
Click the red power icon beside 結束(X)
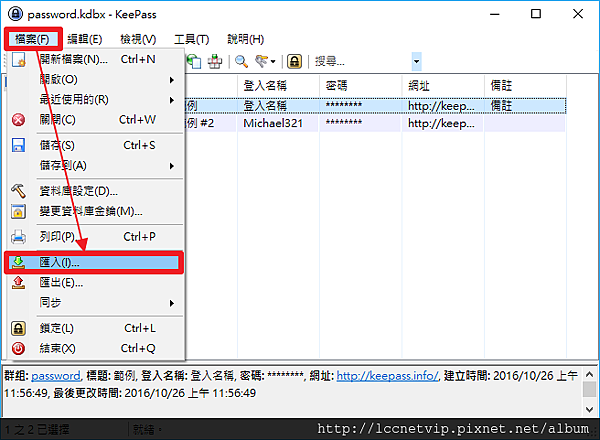coord(18,348)
